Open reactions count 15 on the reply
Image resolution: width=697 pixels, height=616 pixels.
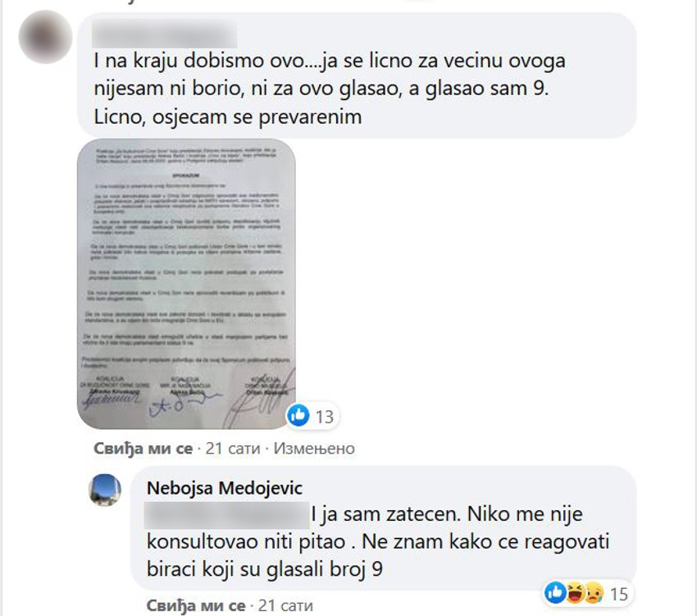coord(619,594)
